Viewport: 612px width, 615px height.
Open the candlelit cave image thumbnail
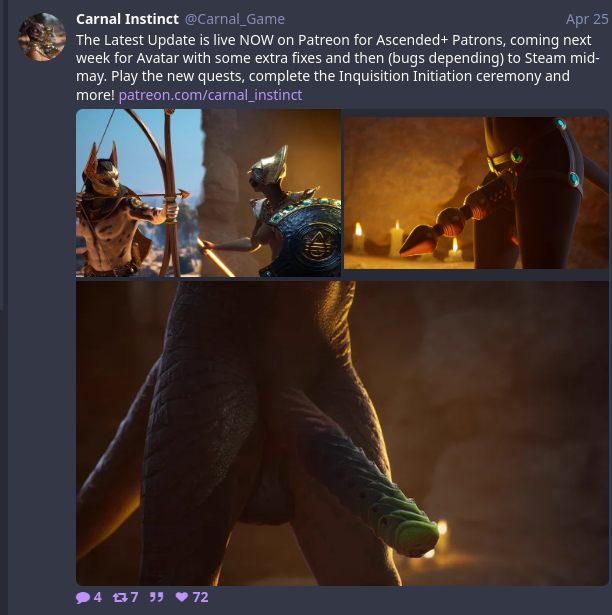point(476,193)
